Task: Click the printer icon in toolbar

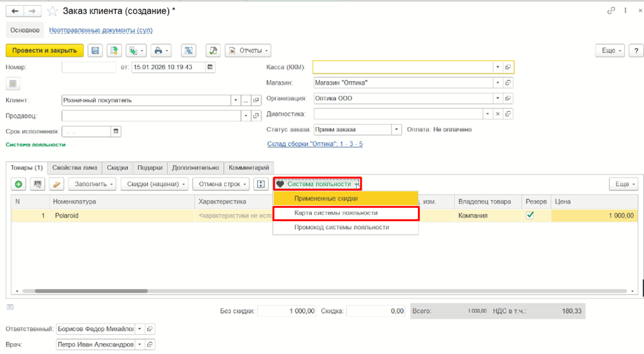Action: tap(160, 51)
